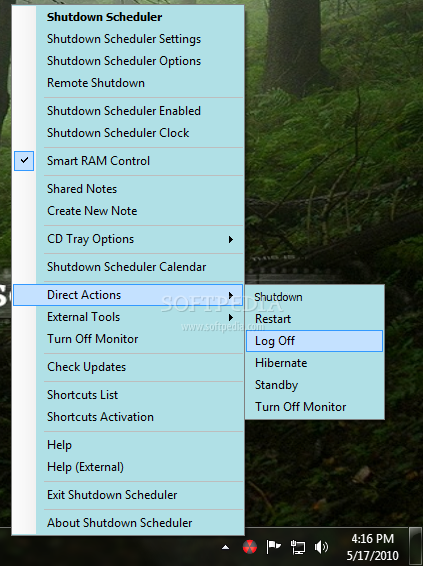423x566 pixels.
Task: Select Standby in the submenu
Action: (x=314, y=385)
